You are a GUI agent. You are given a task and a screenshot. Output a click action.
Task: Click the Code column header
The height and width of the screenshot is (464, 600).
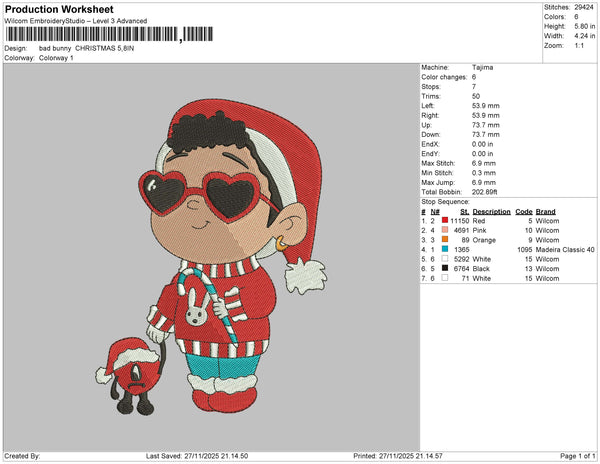click(522, 212)
